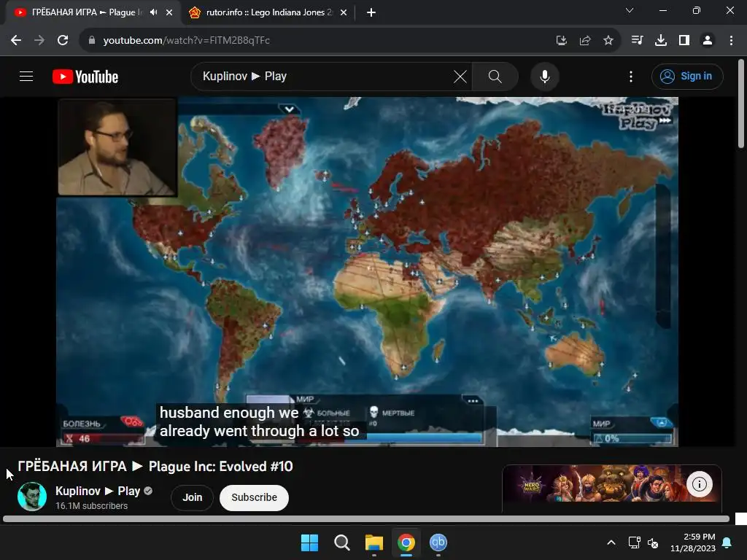Click the vertical page scrollbar
The height and width of the screenshot is (560, 747).
click(x=741, y=104)
